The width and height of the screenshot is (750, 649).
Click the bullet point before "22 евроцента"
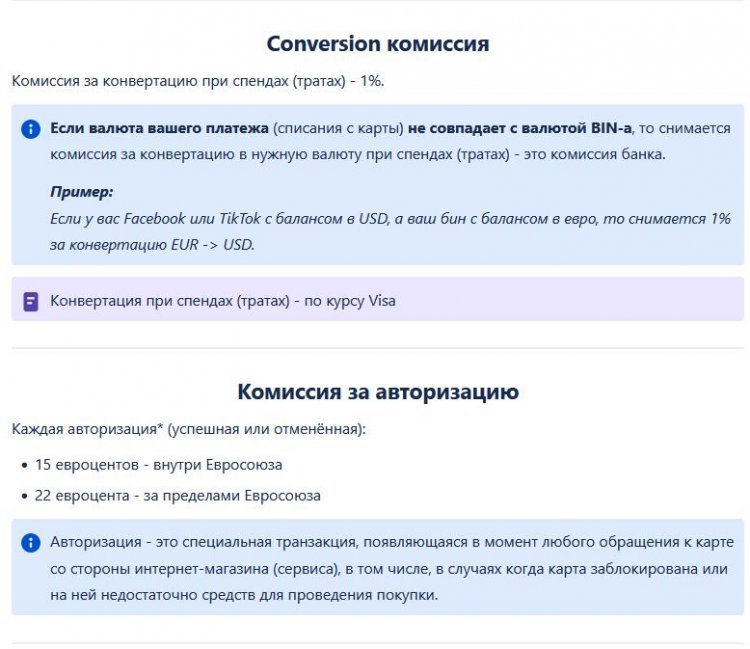click(x=24, y=496)
